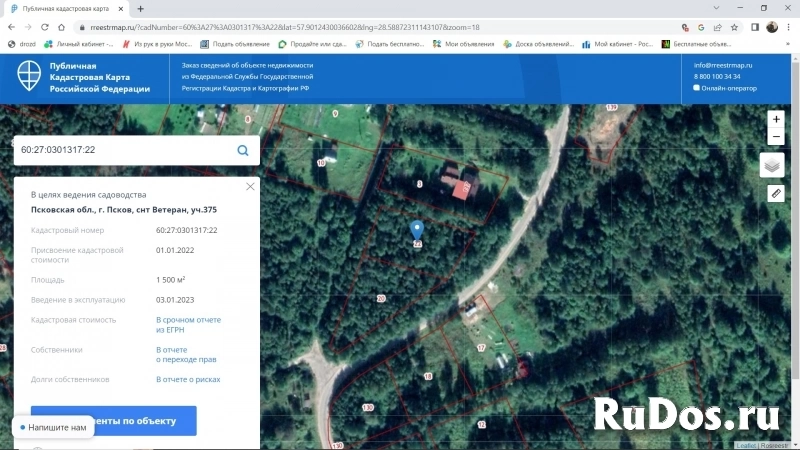Click the magnifier search icon in cadastral search box

(242, 150)
